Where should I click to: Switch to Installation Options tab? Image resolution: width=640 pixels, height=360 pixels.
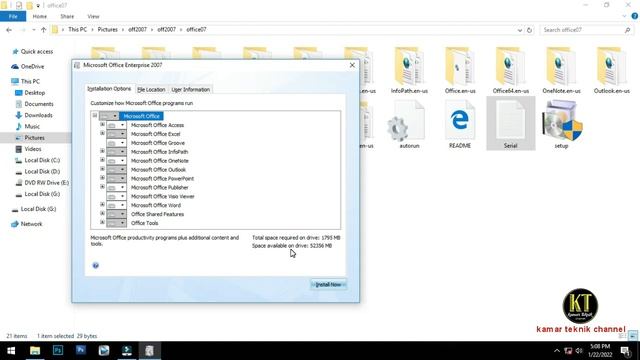(109, 89)
